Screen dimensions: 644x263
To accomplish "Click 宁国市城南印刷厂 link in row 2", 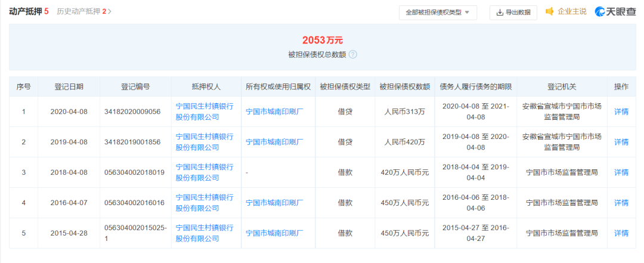I will click(274, 142).
